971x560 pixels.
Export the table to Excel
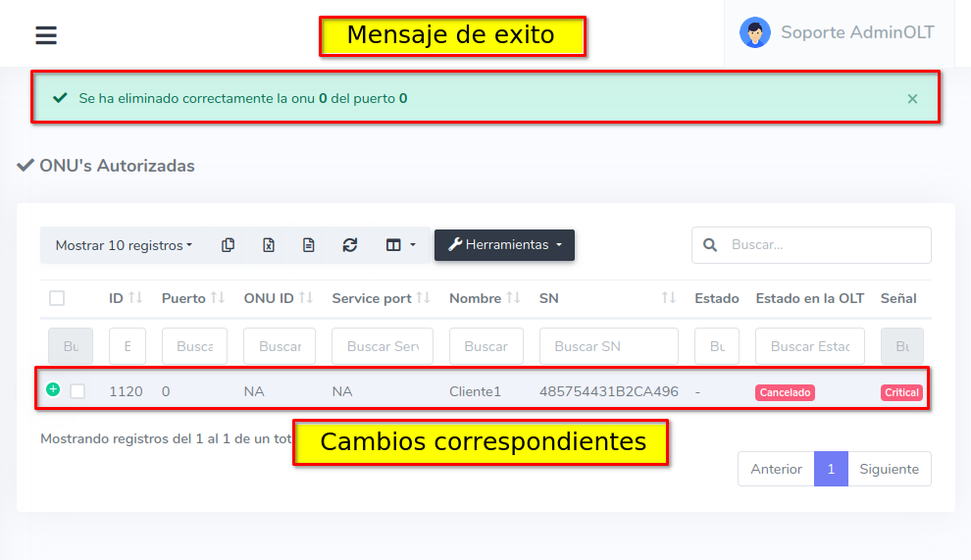[x=269, y=245]
